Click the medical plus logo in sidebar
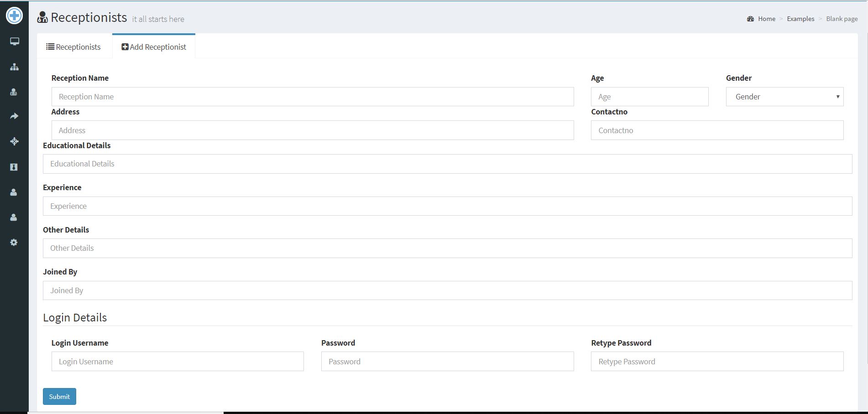 [x=14, y=16]
